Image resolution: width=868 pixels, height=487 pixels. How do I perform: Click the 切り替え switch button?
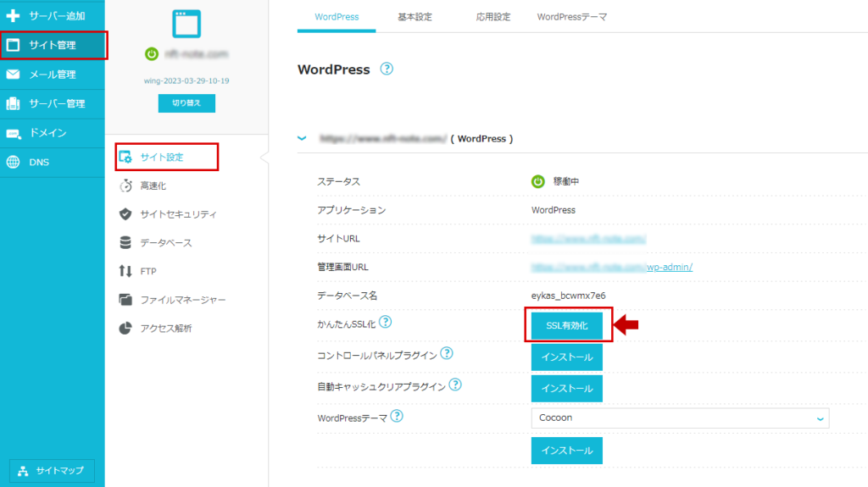click(x=186, y=103)
